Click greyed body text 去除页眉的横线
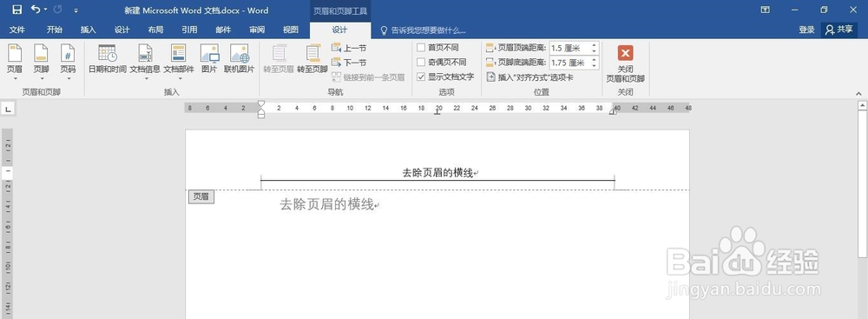The height and width of the screenshot is (319, 868). tap(326, 205)
